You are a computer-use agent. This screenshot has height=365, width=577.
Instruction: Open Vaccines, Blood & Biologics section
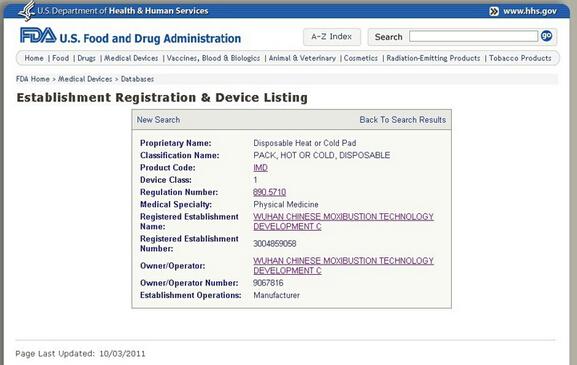click(x=213, y=58)
